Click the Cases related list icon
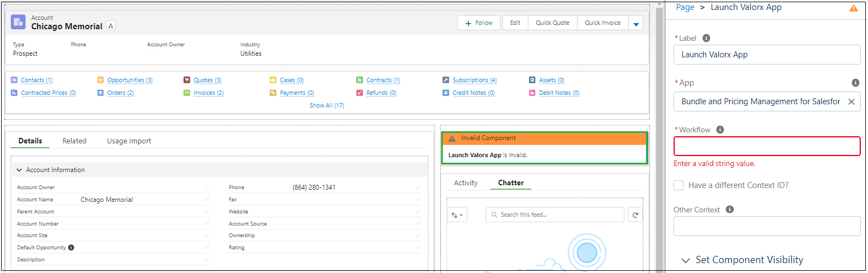The width and height of the screenshot is (868, 273). click(273, 80)
